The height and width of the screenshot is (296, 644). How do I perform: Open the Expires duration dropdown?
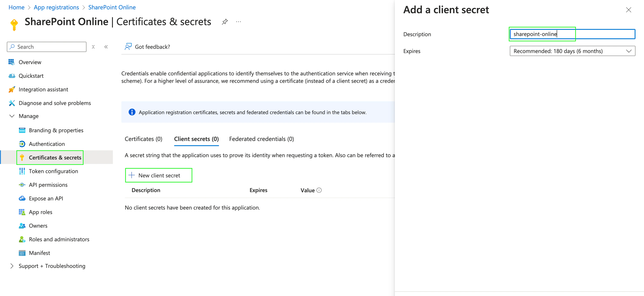click(572, 51)
